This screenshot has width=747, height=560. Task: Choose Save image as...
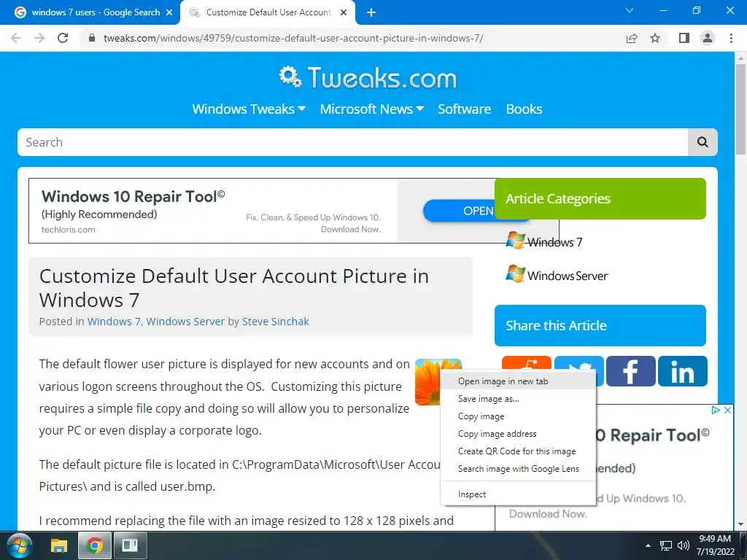(519, 399)
